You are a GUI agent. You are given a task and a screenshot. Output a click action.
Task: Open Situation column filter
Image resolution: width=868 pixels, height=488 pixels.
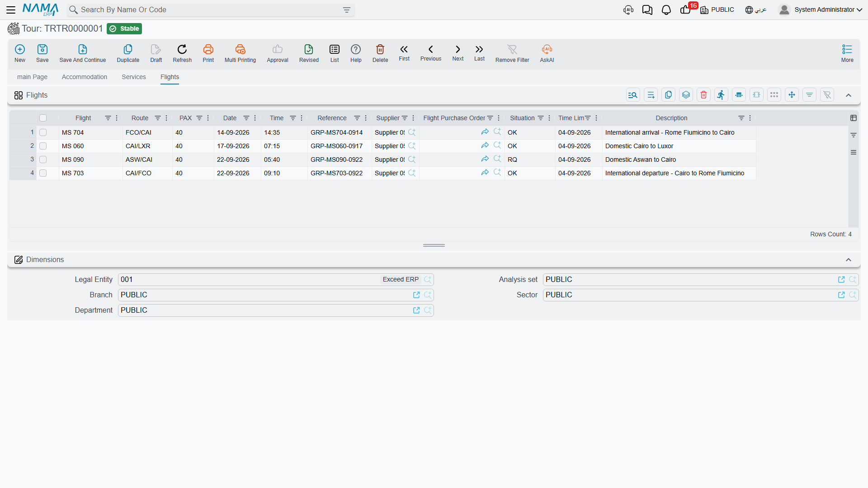541,118
